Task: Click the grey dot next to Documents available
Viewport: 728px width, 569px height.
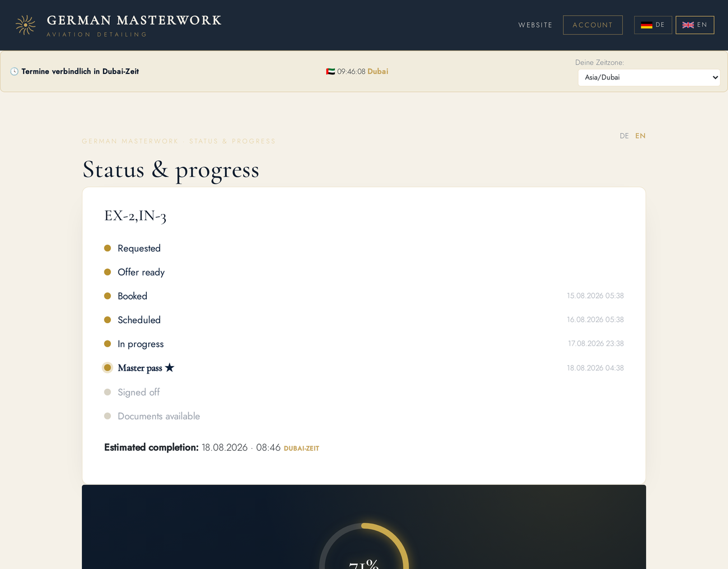Action: click(108, 416)
